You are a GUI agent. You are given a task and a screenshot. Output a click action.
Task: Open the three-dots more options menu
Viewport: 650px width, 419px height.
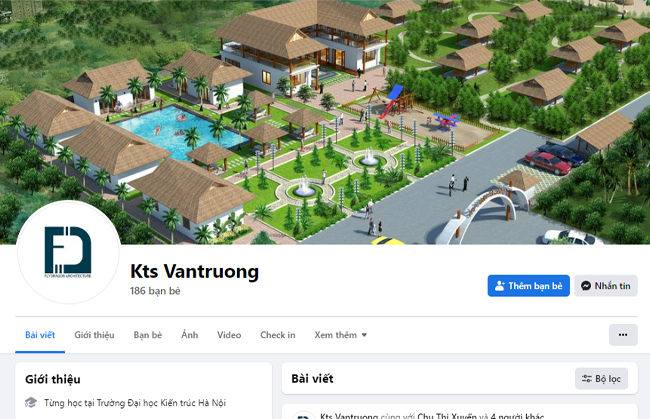tap(623, 335)
